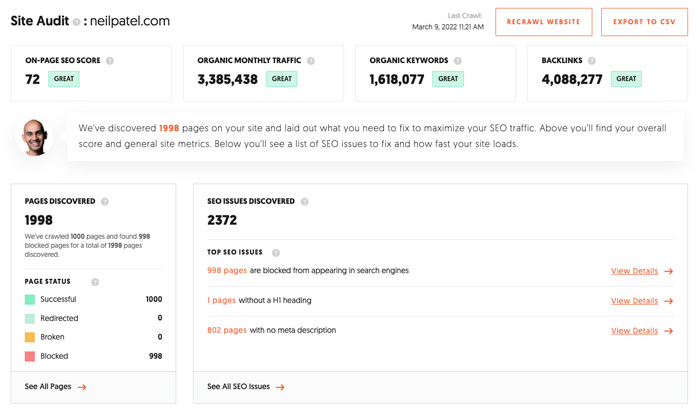View details for pages with no meta description
Image resolution: width=700 pixels, height=420 pixels.
(634, 331)
